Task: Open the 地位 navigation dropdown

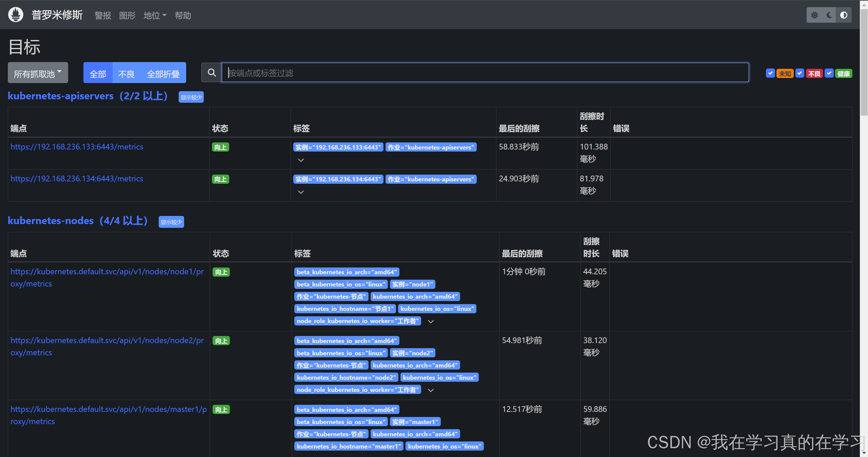Action: pyautogui.click(x=155, y=16)
